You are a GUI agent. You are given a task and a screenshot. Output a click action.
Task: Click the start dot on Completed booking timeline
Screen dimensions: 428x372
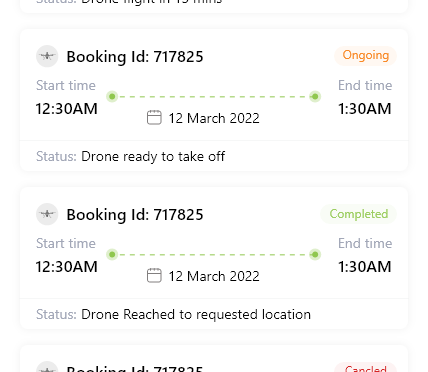click(112, 255)
